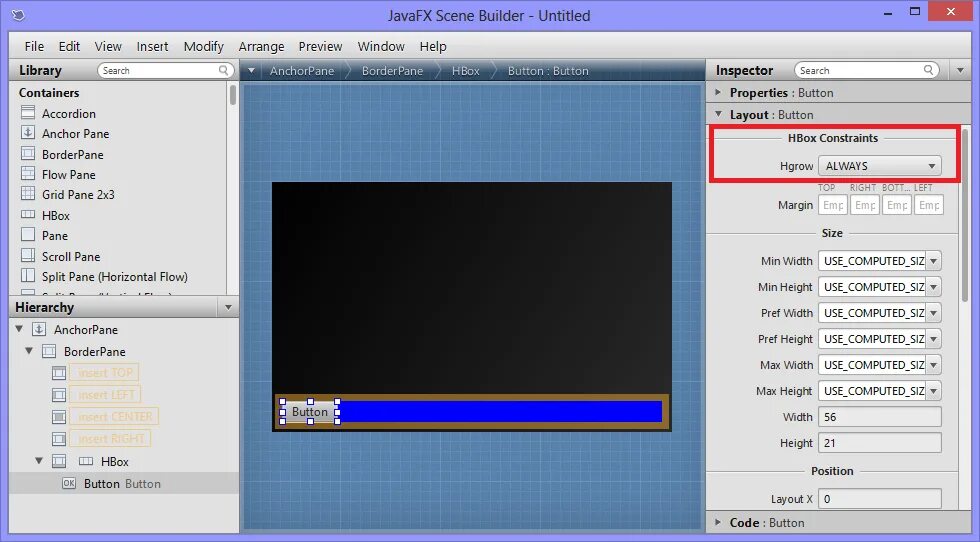
Task: Click the Margin RIGHT input field
Action: point(865,205)
